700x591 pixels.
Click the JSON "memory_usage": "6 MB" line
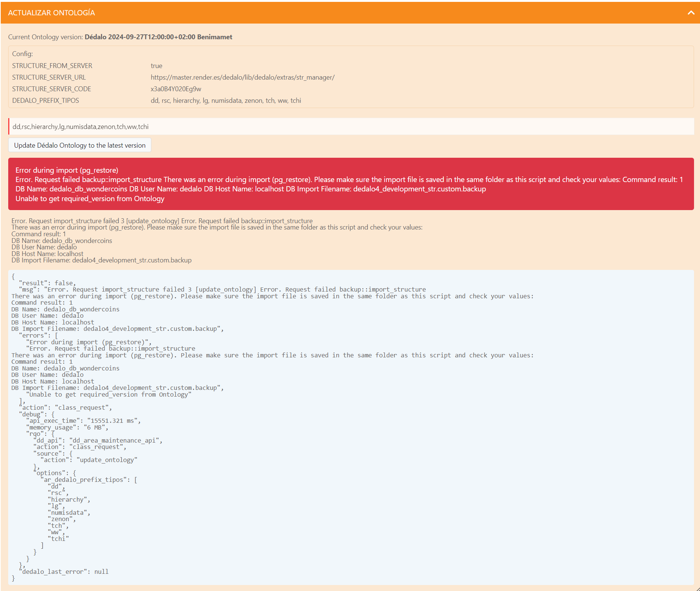[67, 427]
